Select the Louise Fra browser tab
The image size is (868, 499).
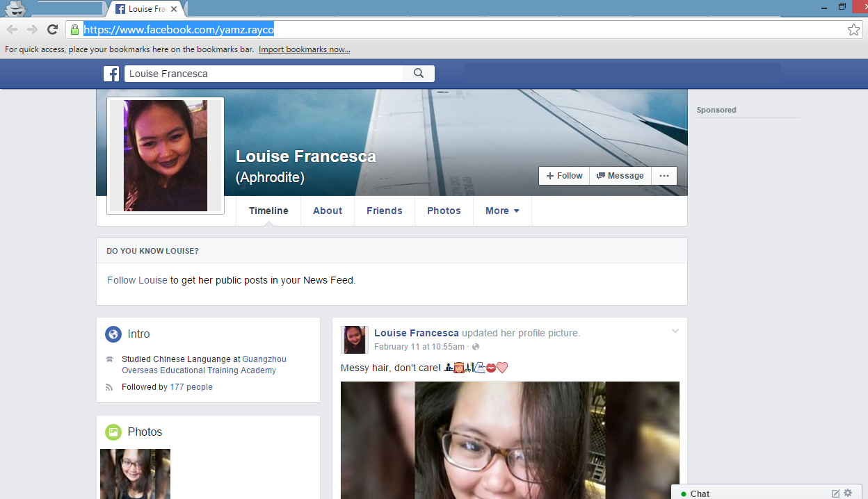point(146,9)
